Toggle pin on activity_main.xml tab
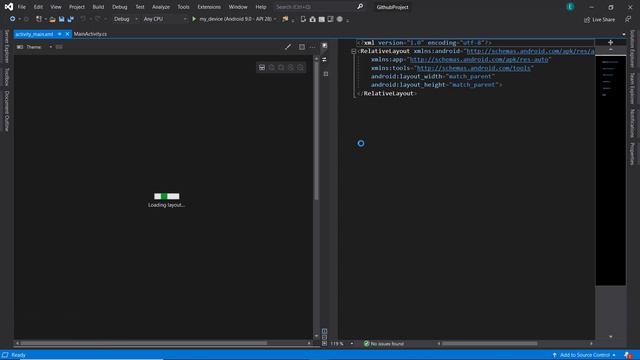 pos(60,34)
